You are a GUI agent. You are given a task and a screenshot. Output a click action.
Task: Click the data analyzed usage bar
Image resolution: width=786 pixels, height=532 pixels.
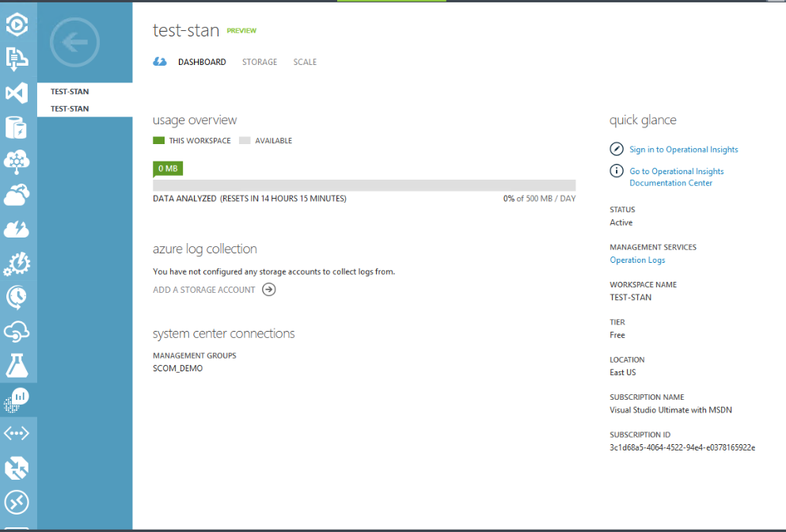(x=364, y=185)
